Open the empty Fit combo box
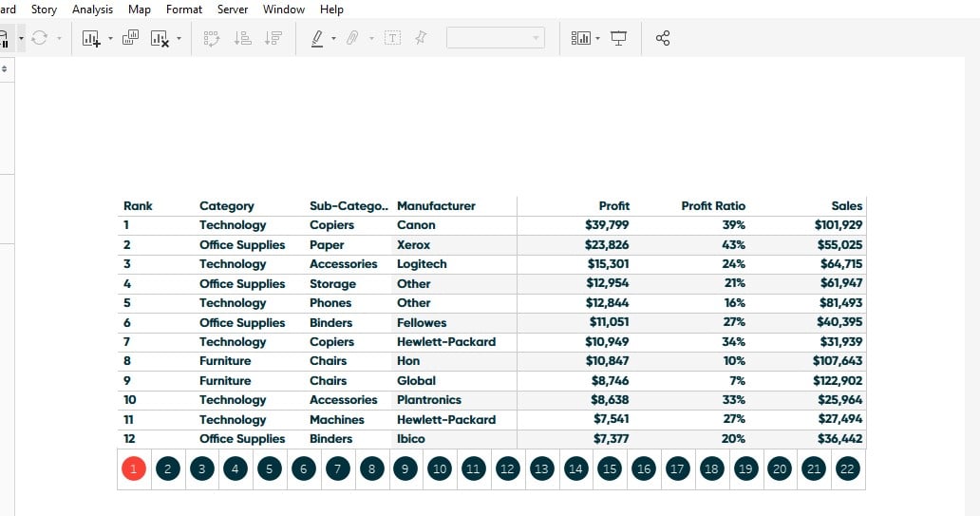The height and width of the screenshot is (516, 980). click(x=495, y=38)
